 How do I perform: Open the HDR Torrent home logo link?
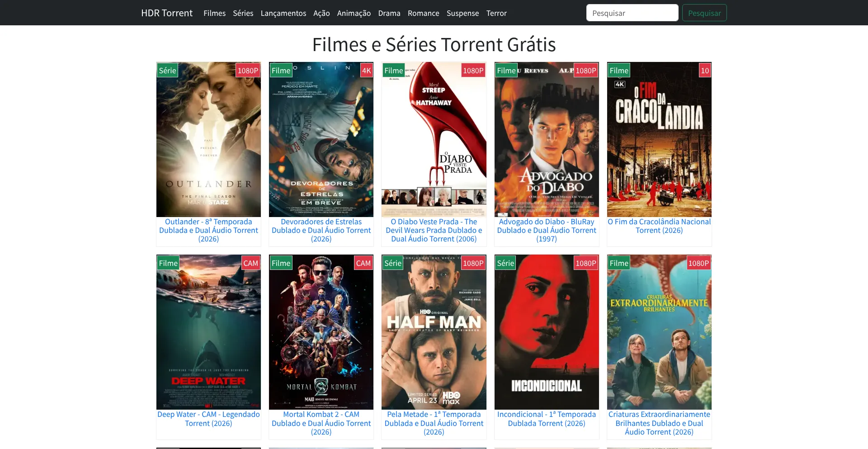point(167,13)
